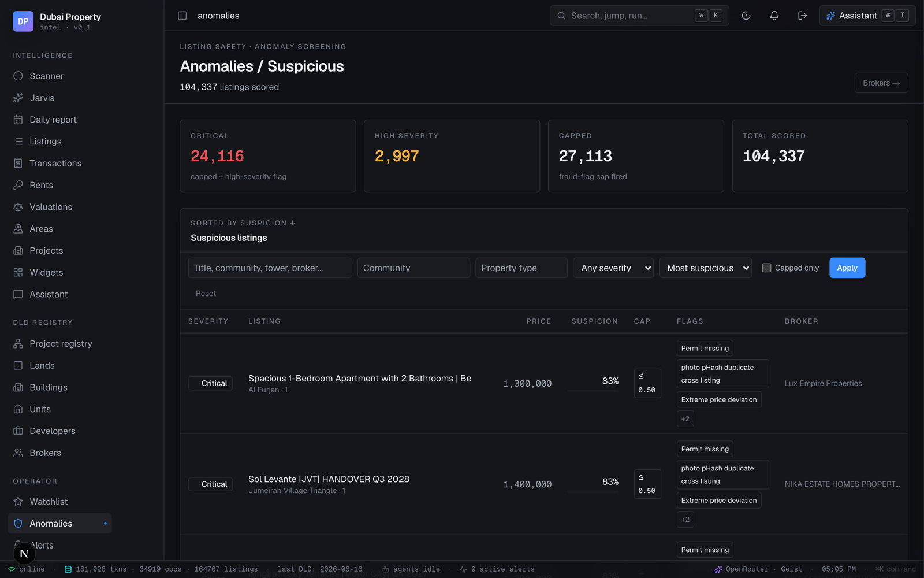The image size is (924, 578).
Task: Expand +2 flags on Spacious 1-Bedroom row
Action: tap(685, 419)
